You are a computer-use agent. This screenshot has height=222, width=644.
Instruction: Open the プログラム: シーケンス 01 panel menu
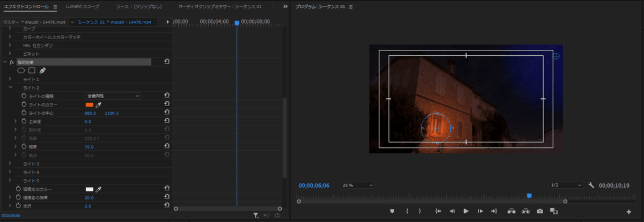click(x=350, y=7)
